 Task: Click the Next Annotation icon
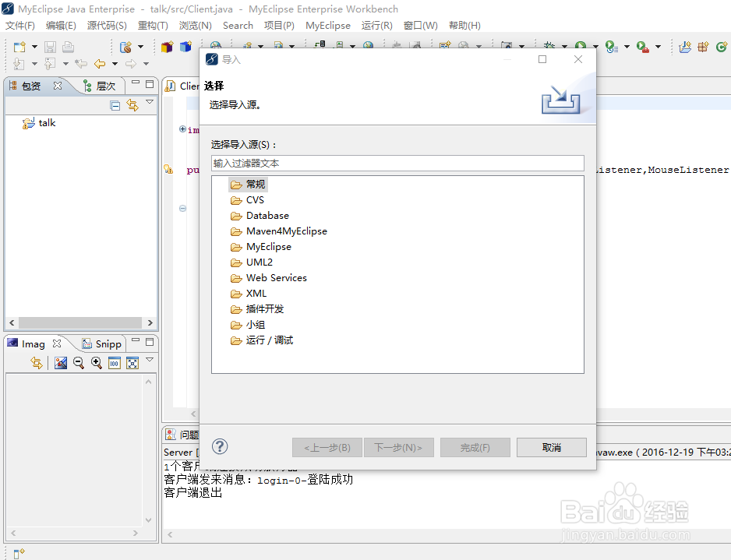[19, 64]
